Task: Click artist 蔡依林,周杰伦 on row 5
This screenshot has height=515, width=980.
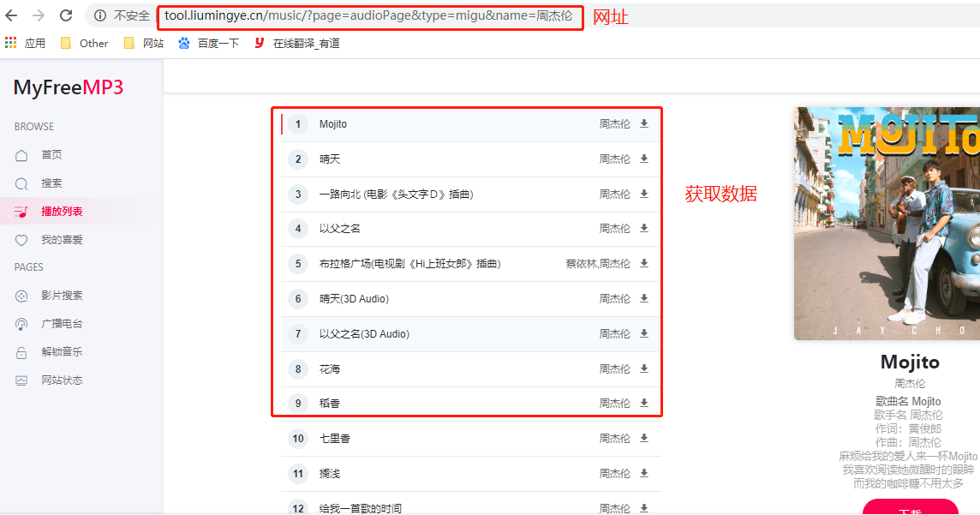Action: [x=598, y=264]
